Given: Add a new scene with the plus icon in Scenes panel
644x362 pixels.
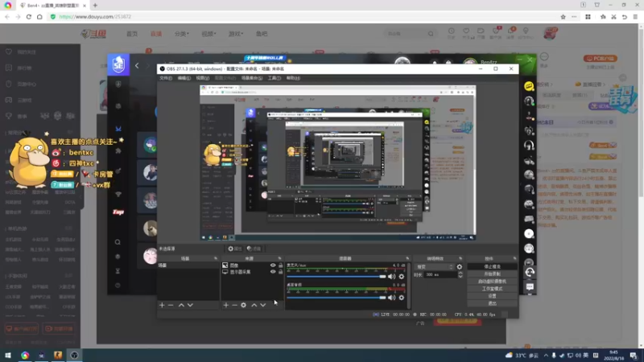Looking at the screenshot, I should click(x=162, y=306).
